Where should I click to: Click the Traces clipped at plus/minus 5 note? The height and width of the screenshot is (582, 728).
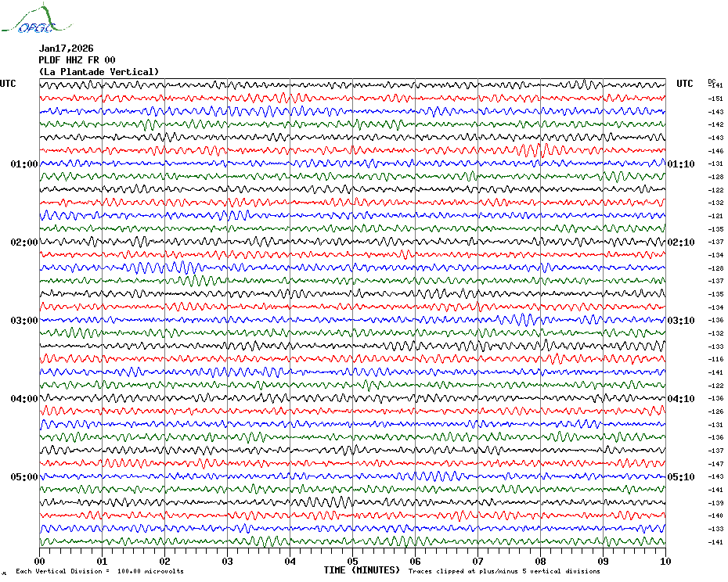[x=504, y=571]
